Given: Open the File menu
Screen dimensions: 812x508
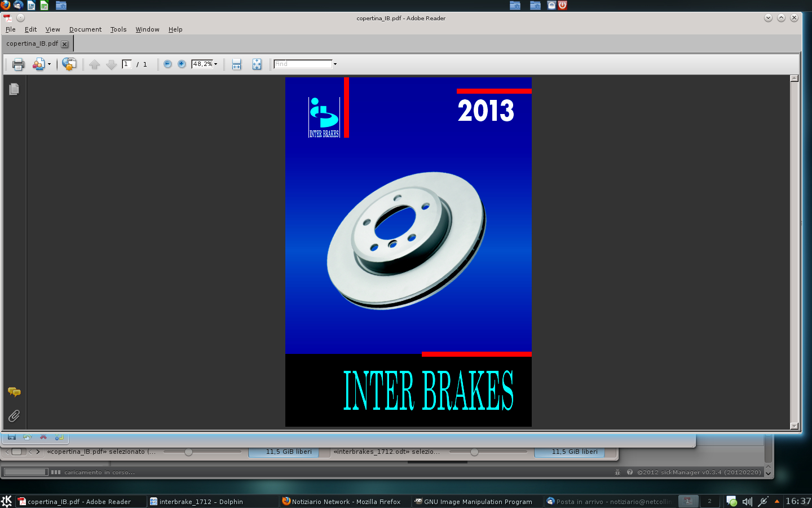Looking at the screenshot, I should pyautogui.click(x=11, y=29).
